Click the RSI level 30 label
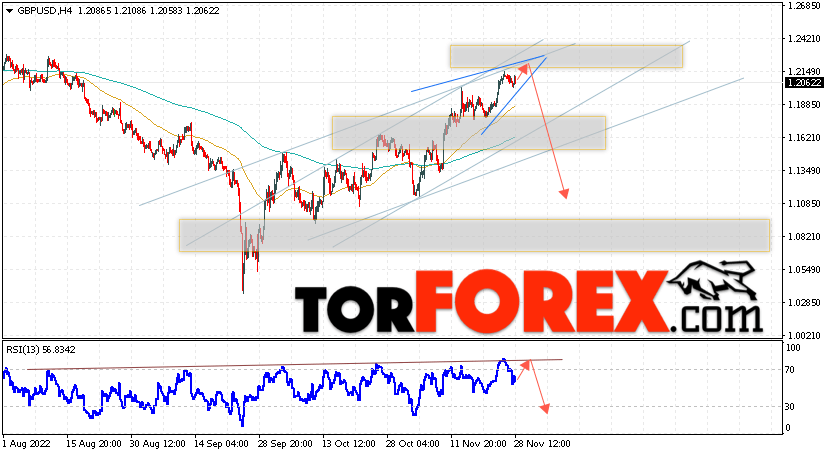The image size is (828, 455). pos(790,406)
